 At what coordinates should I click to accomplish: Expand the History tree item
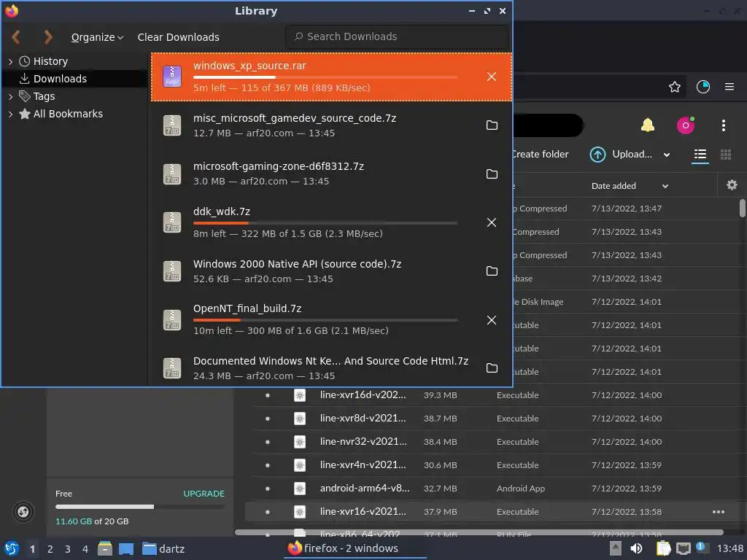(10, 61)
